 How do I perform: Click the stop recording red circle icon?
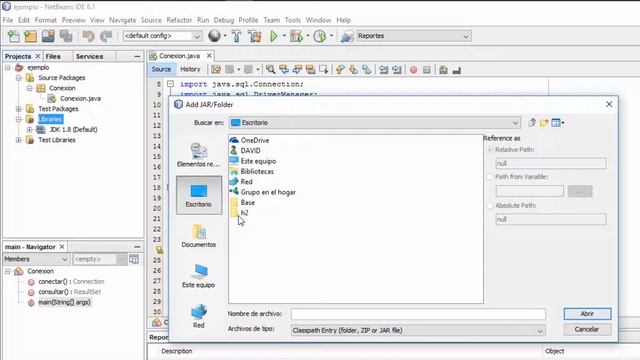point(413,70)
